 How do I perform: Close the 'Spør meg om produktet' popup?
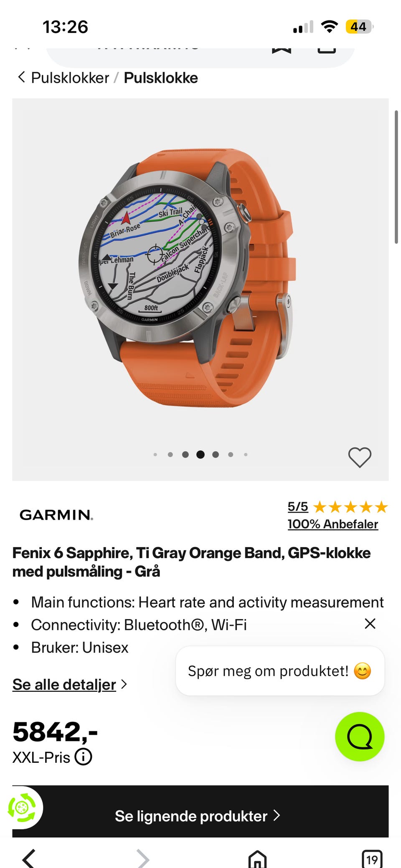pos(370,623)
